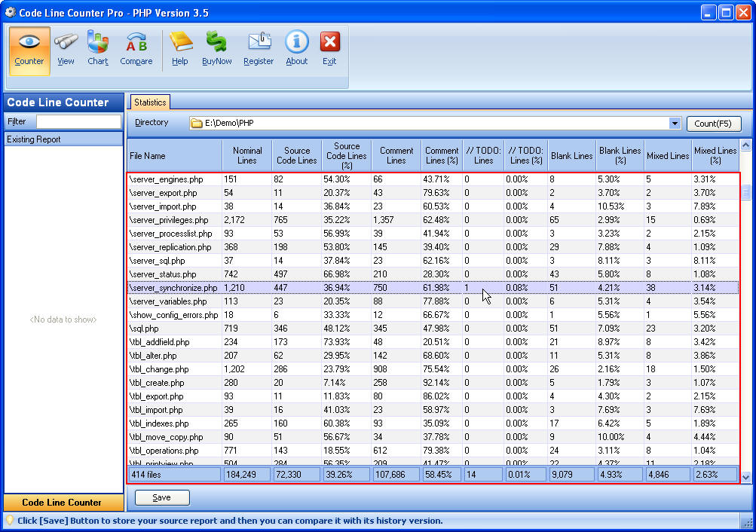The image size is (756, 532).
Task: Sort by the Mixed Lines column header
Action: (x=668, y=156)
